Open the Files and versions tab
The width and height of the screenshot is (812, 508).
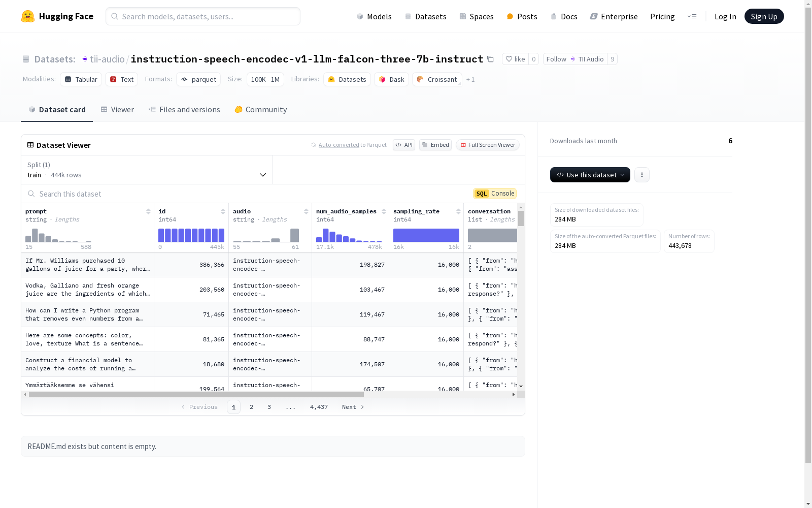pos(184,110)
